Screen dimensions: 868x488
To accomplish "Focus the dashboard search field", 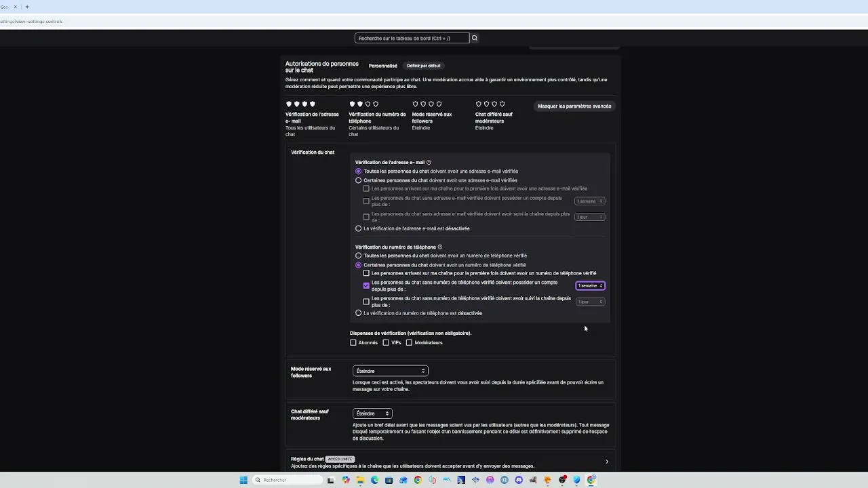I will pos(412,38).
